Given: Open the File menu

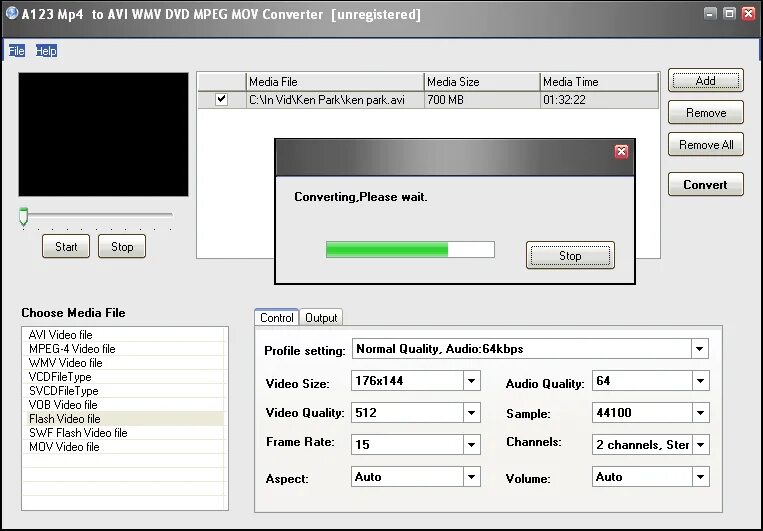Looking at the screenshot, I should pos(17,51).
